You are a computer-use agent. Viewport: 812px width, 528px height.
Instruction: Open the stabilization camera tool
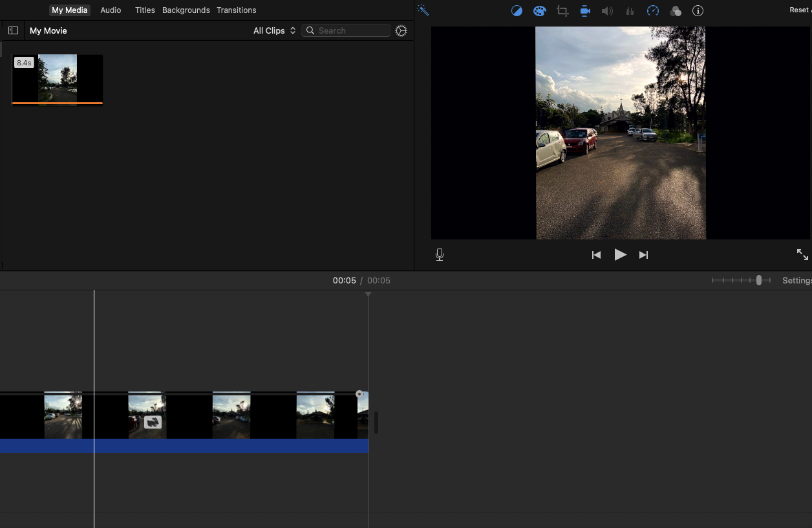585,11
